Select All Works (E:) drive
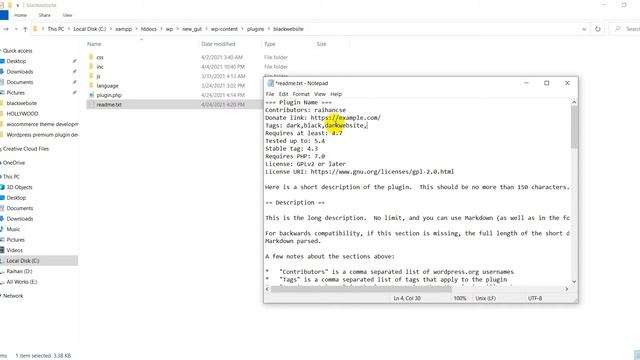This screenshot has height=360, width=640. tap(22, 282)
